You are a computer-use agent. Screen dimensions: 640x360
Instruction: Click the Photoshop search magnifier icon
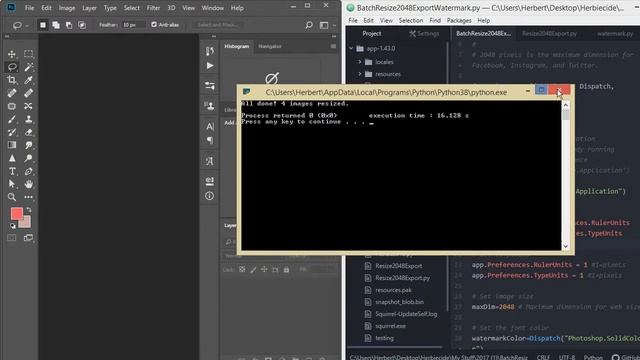pos(309,25)
